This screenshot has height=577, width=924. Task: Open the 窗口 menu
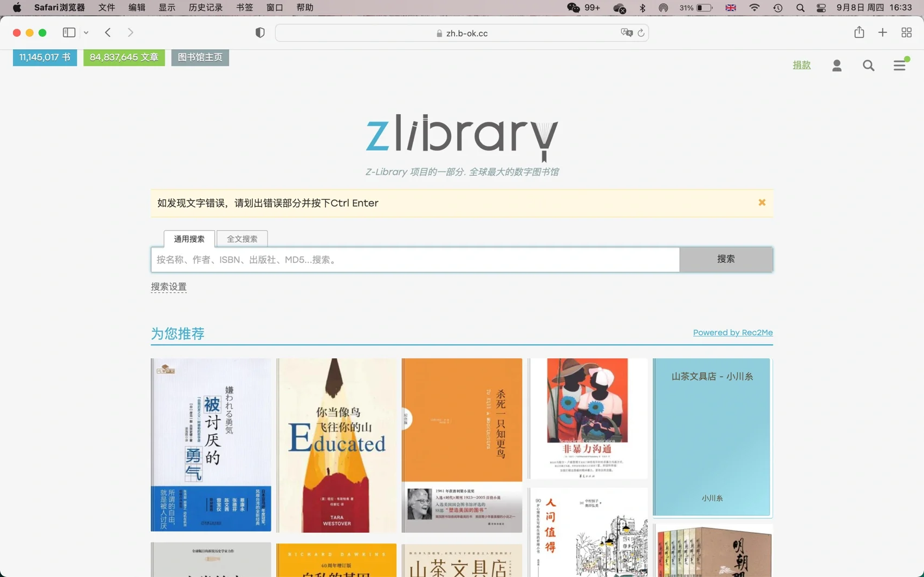tap(275, 8)
